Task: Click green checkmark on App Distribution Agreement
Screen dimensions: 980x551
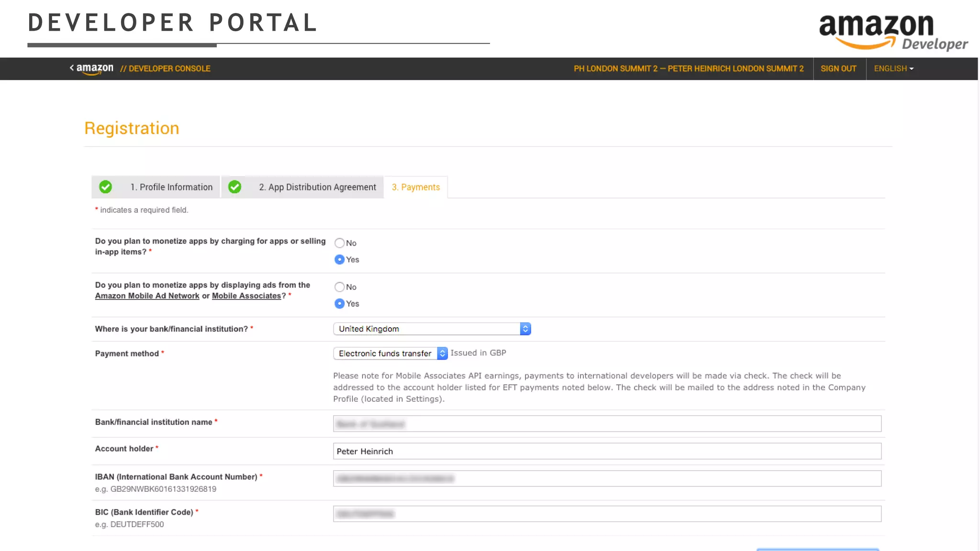Action: point(234,187)
